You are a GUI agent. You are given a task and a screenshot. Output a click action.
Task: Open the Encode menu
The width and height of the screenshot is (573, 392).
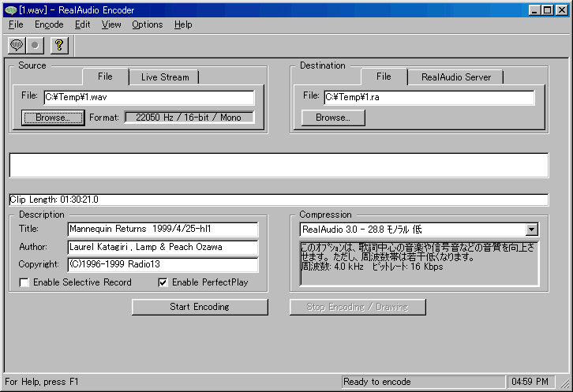coord(49,24)
